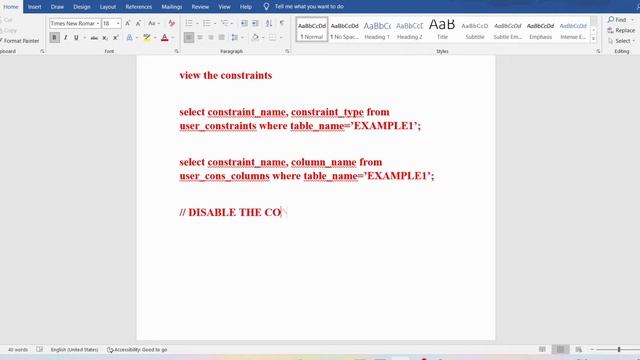The image size is (640, 360).
Task: Open the Paragraph dialog launcher
Action: [x=287, y=51]
